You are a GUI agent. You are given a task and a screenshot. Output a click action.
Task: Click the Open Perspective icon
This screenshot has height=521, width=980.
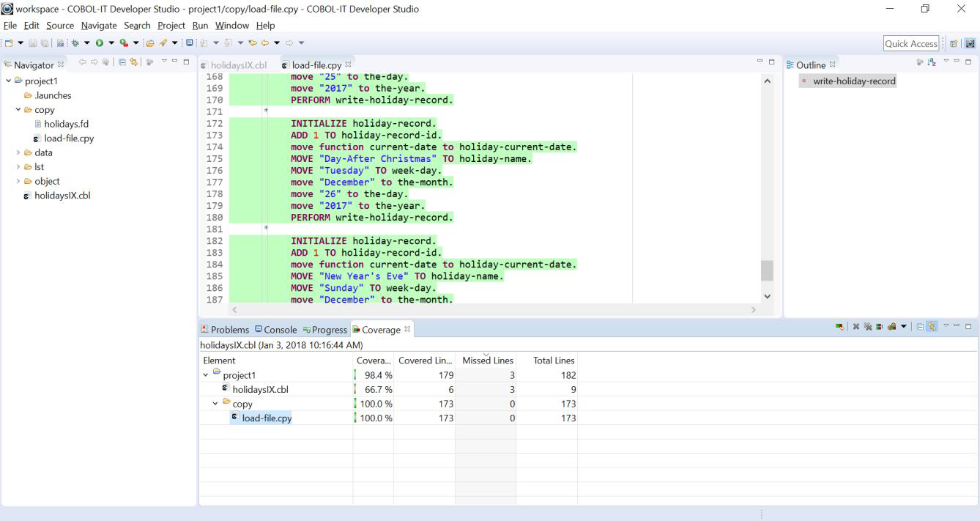[x=955, y=44]
